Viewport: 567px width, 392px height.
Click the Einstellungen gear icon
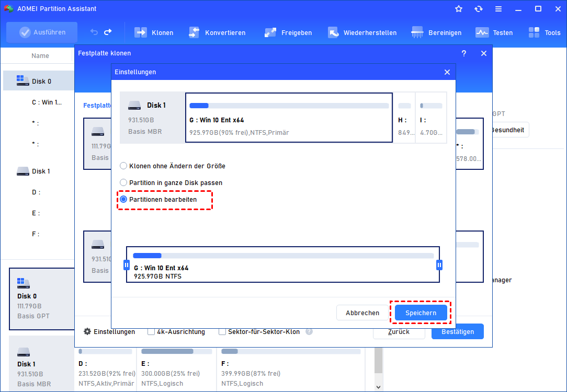87,332
